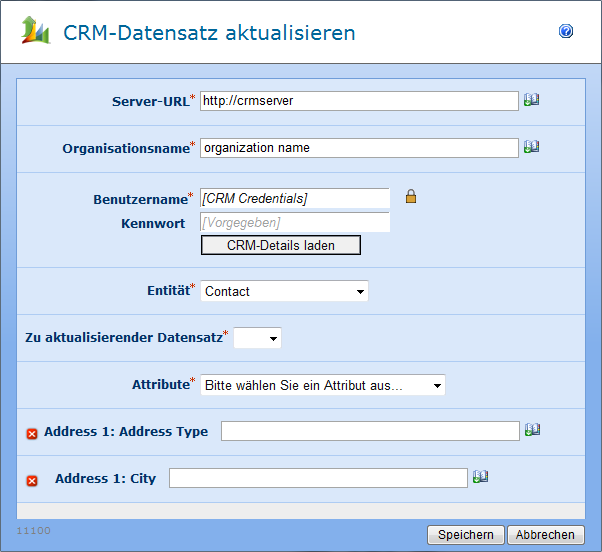Focus the Server-URL text field
Image resolution: width=602 pixels, height=552 pixels.
pyautogui.click(x=359, y=100)
